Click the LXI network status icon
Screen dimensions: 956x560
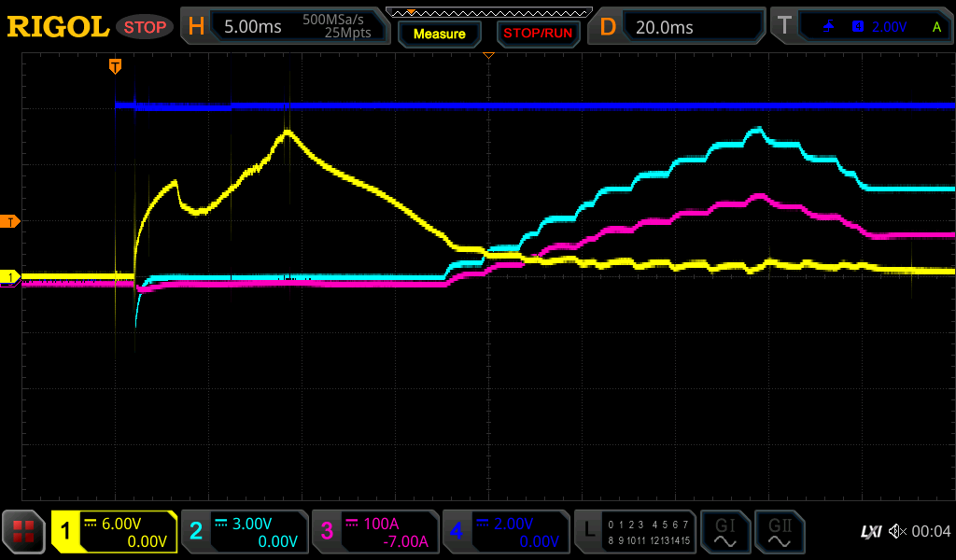pos(870,532)
